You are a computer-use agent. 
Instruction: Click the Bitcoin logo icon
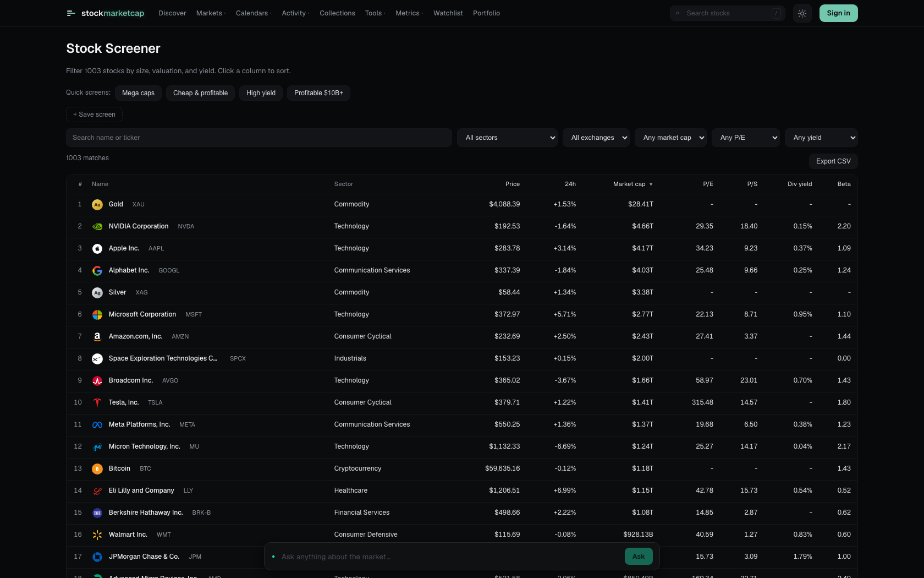click(97, 469)
